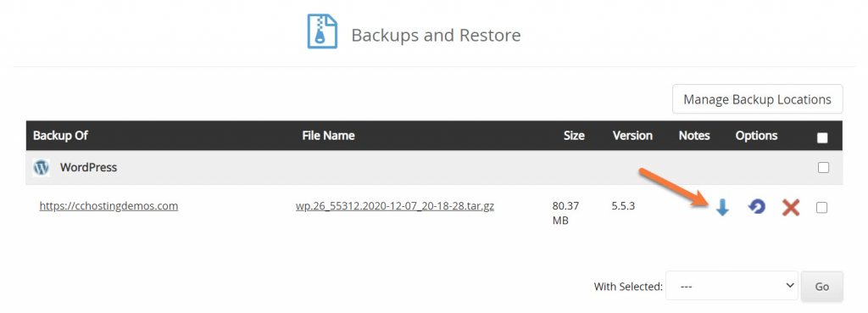The image size is (868, 313).
Task: Check the WordPress group row checkbox
Action: point(823,167)
